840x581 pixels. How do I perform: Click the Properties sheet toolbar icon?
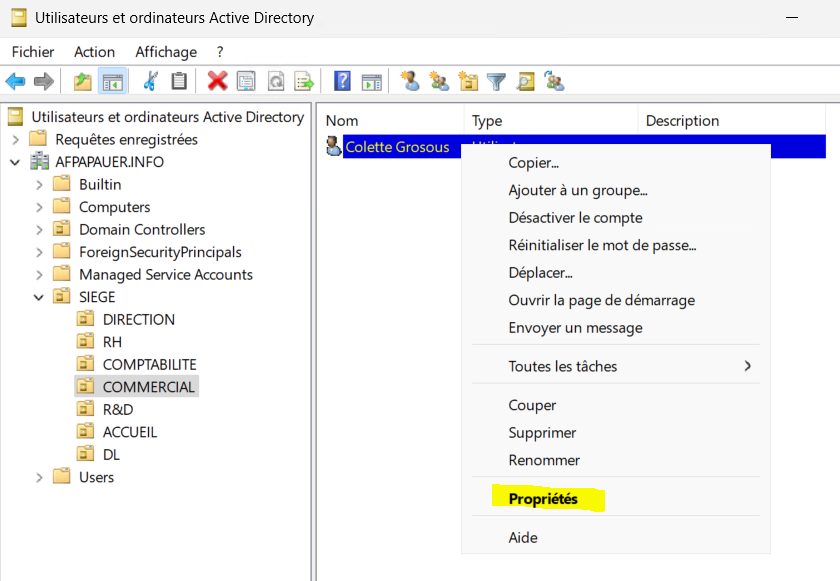246,81
